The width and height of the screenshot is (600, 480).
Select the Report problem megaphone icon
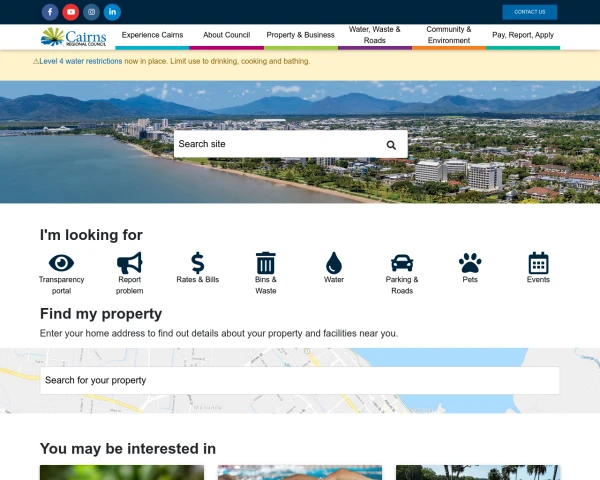[130, 263]
